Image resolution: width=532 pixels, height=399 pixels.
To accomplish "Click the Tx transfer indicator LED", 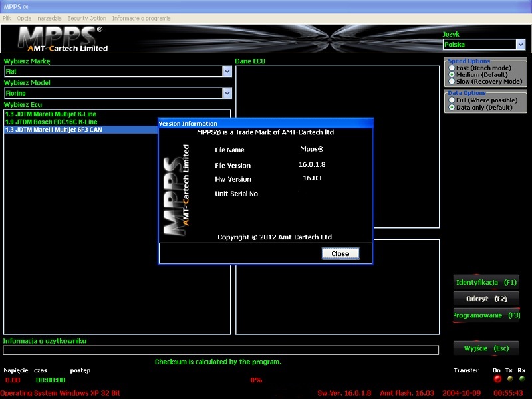I will [509, 379].
